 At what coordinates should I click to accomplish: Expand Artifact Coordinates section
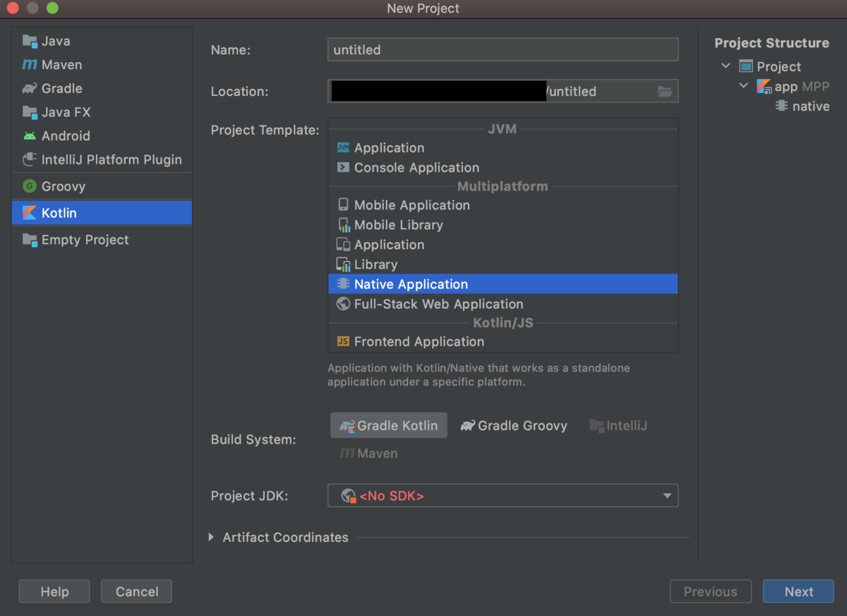coord(212,537)
